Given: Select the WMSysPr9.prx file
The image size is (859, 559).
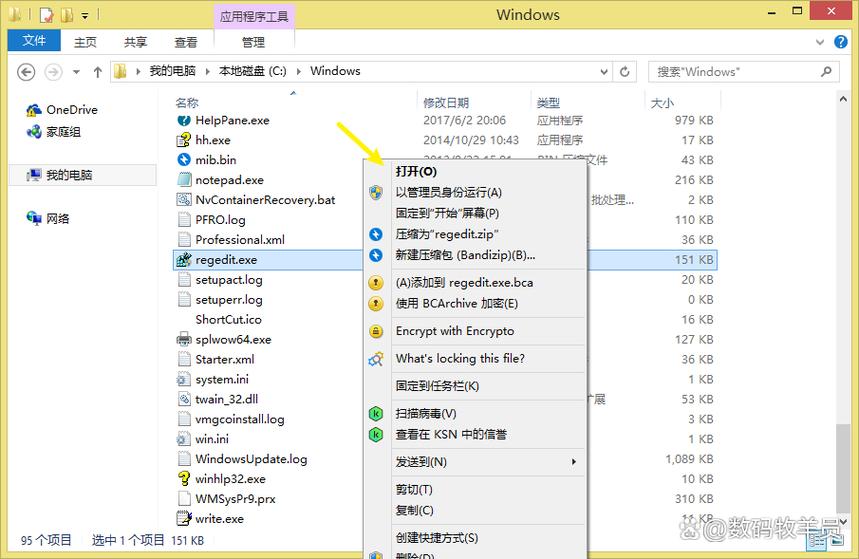Looking at the screenshot, I should pos(236,499).
